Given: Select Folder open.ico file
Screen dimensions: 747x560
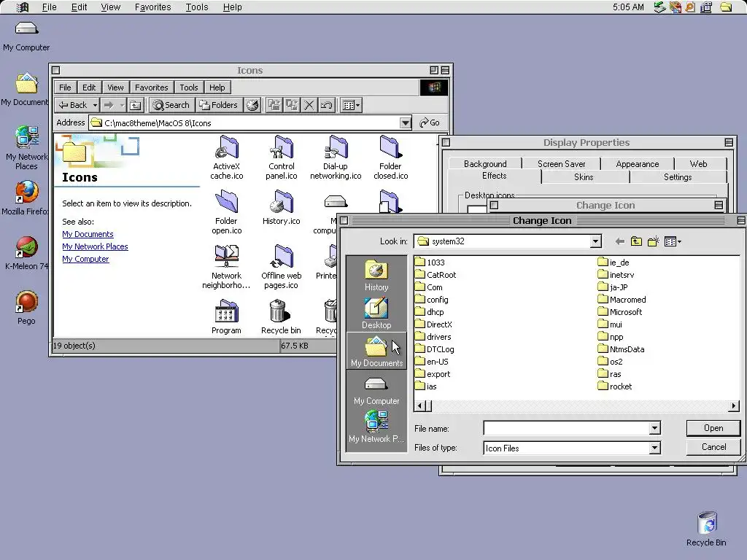Looking at the screenshot, I should click(x=226, y=212).
